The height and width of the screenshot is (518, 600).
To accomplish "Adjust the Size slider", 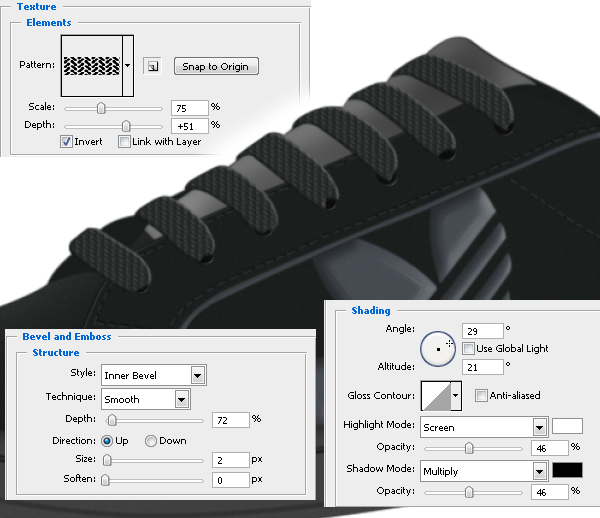I will click(107, 460).
